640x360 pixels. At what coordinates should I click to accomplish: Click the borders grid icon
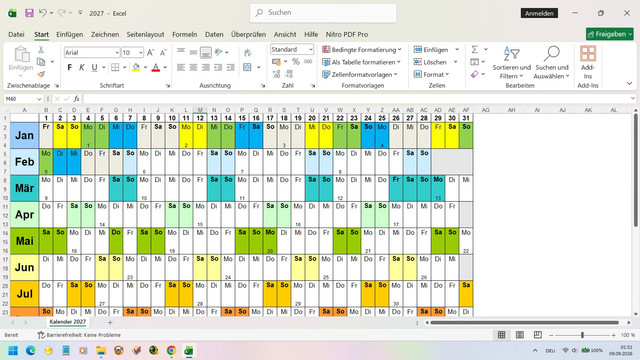pyautogui.click(x=115, y=67)
